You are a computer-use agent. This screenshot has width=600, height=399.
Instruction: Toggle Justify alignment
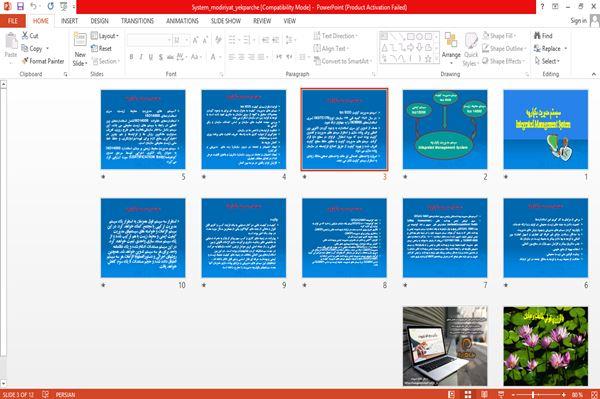tap(261, 57)
